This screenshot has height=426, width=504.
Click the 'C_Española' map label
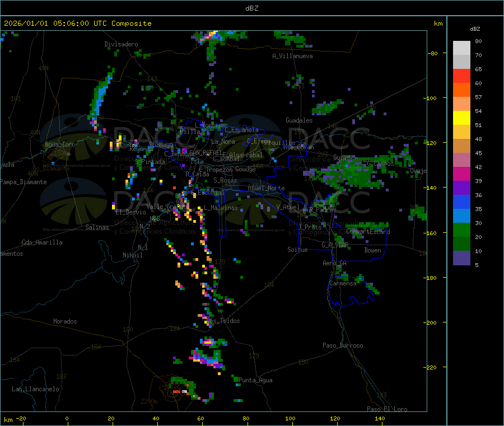click(241, 130)
